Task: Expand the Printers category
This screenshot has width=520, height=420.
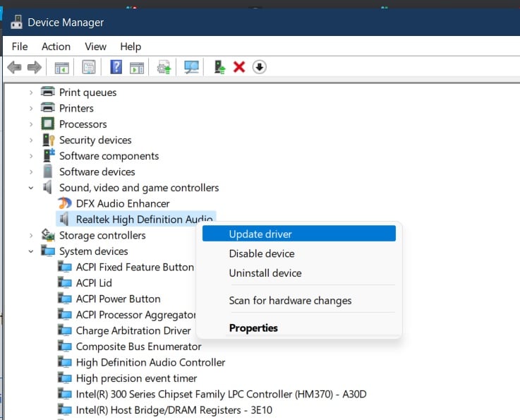Action: (x=31, y=108)
